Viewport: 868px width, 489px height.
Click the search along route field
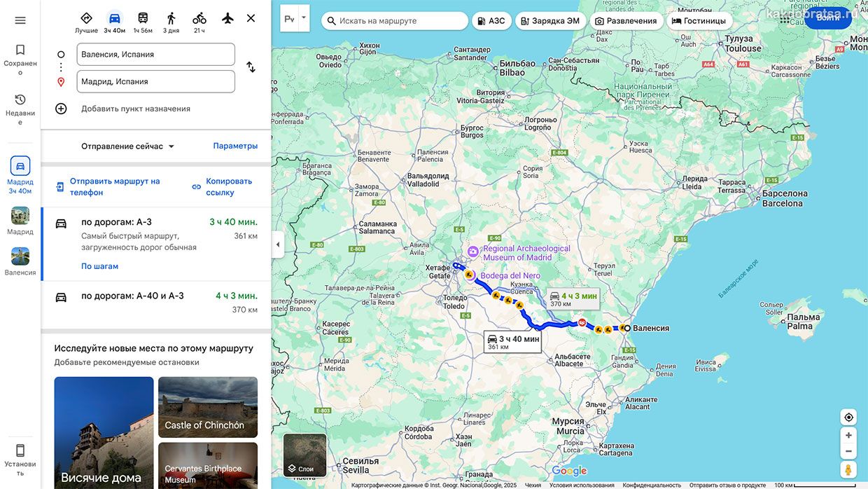tap(395, 21)
